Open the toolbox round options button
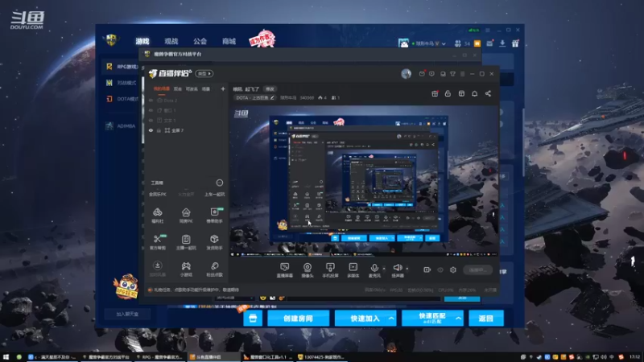Image resolution: width=644 pixels, height=362 pixels. (x=220, y=183)
